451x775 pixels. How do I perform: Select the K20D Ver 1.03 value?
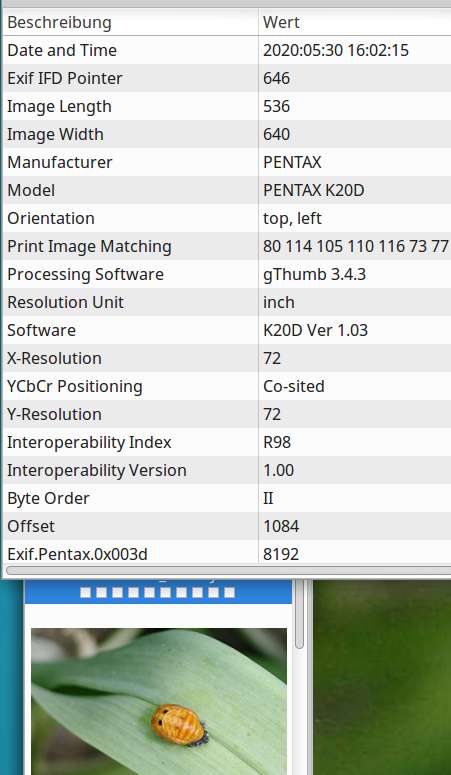pos(316,330)
